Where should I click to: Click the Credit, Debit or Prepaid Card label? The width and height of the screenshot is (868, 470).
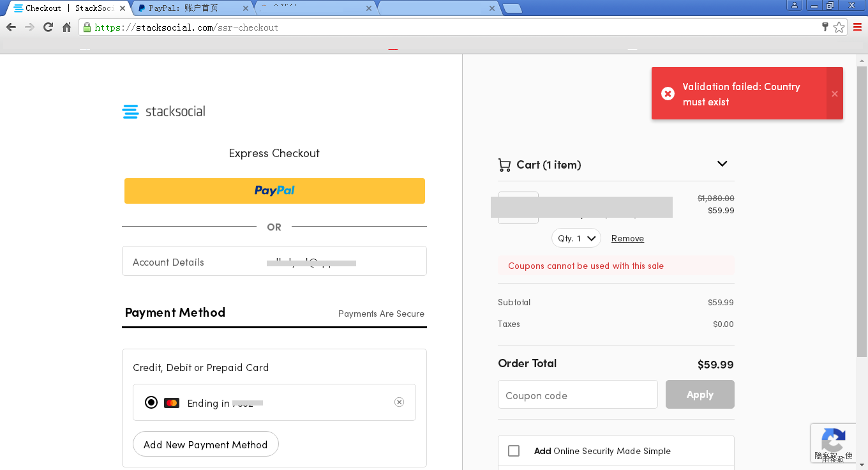200,367
